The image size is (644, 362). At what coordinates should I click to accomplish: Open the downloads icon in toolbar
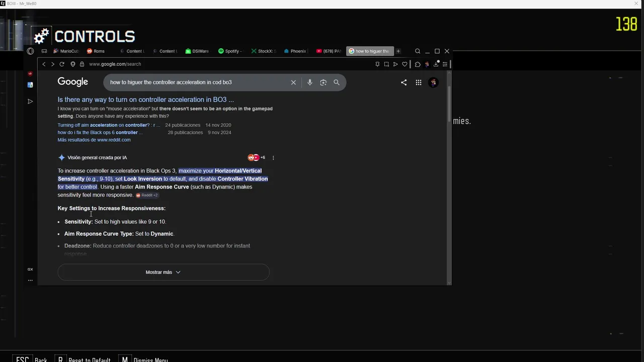point(436,64)
